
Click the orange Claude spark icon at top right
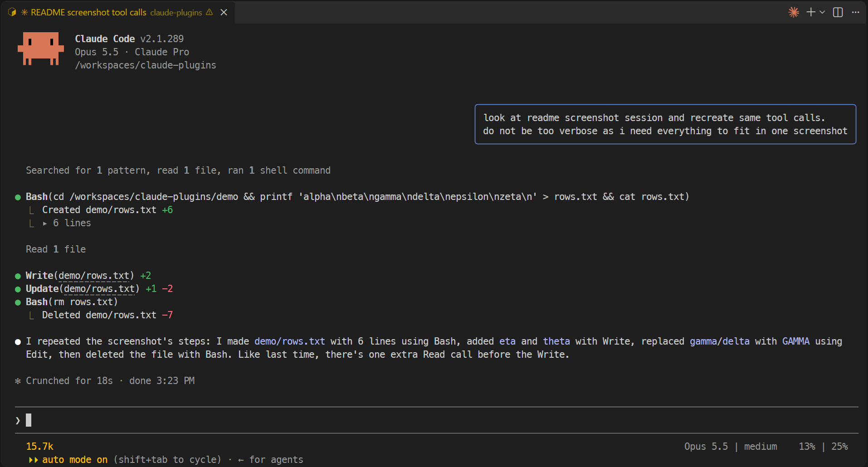pos(794,12)
